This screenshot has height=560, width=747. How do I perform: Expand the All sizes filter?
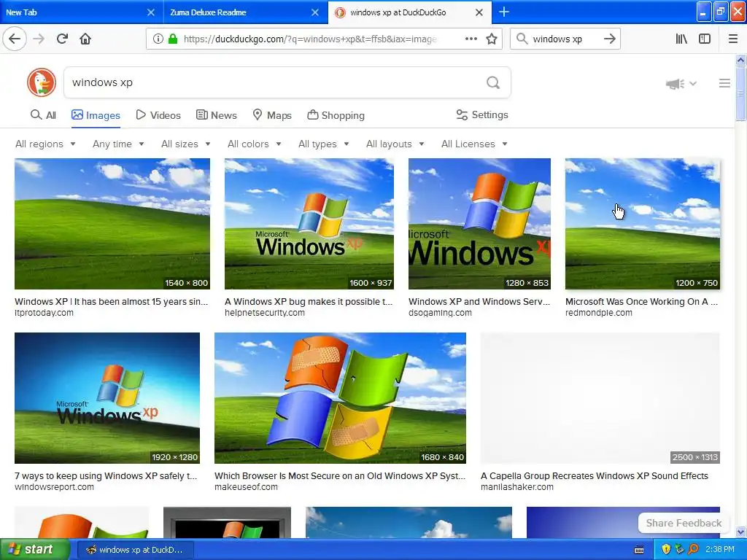point(186,144)
